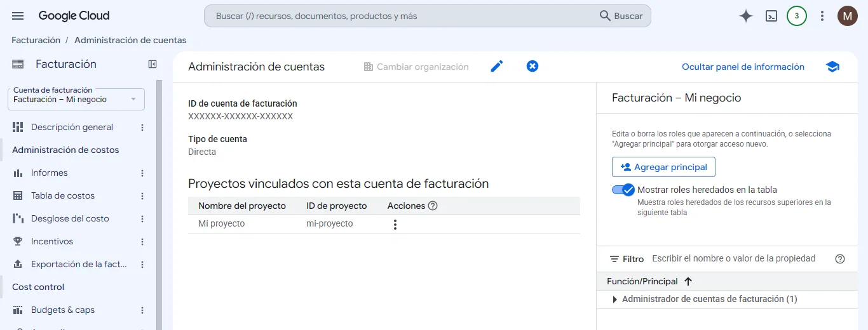Click the Google Cloud logo
868x330 pixels.
pos(74,16)
